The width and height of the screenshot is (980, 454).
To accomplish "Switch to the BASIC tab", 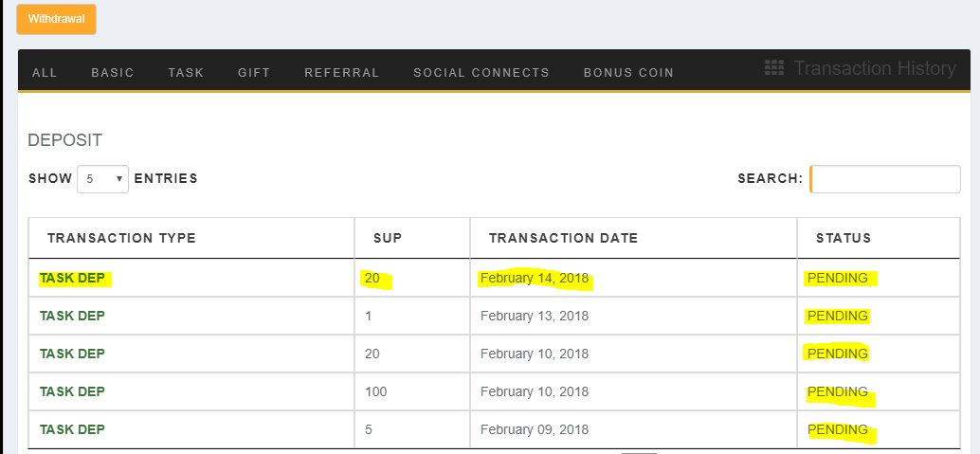I will pos(113,73).
